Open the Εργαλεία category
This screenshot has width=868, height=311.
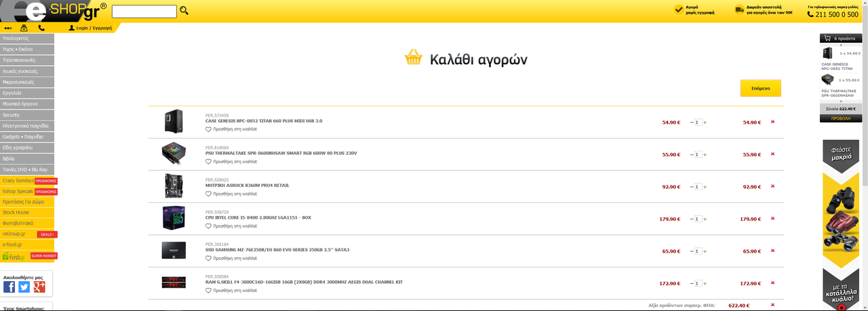pos(27,93)
